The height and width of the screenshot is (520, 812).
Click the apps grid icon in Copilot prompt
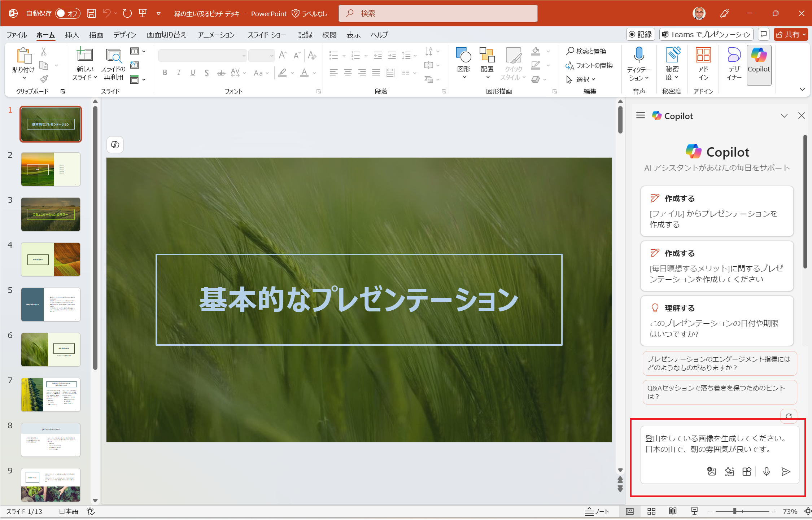tap(747, 471)
